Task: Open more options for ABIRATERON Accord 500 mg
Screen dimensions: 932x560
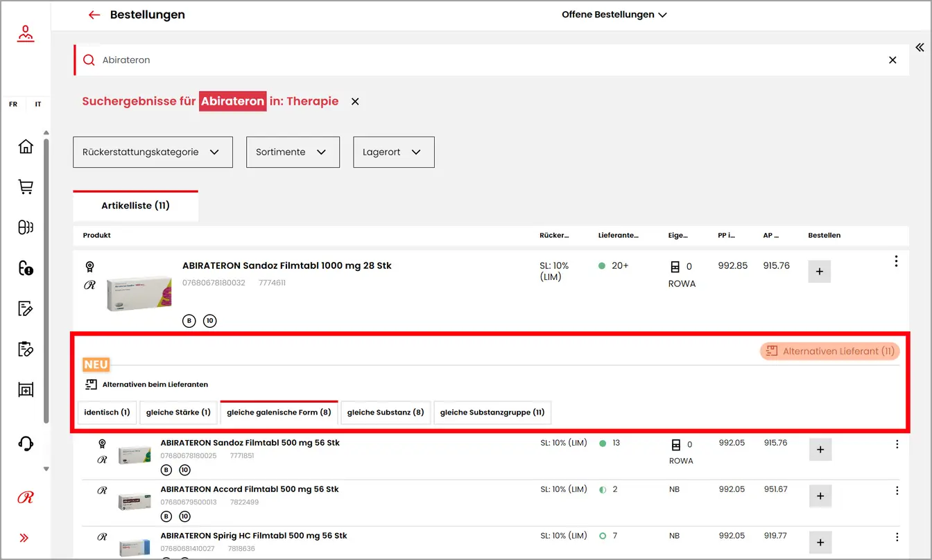Action: [x=897, y=491]
